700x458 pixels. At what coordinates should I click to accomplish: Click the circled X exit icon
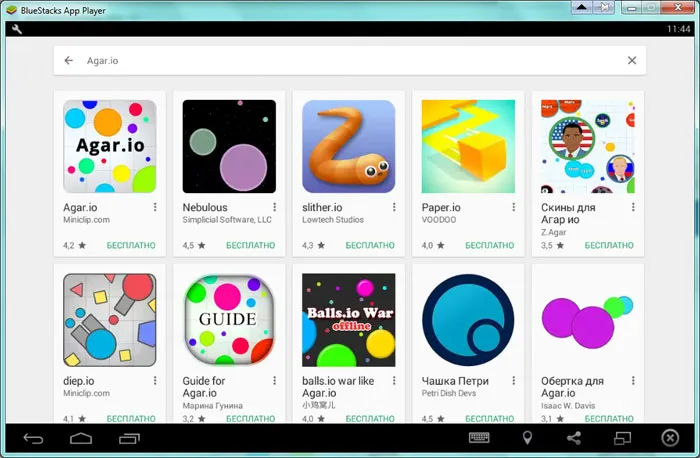(x=670, y=438)
